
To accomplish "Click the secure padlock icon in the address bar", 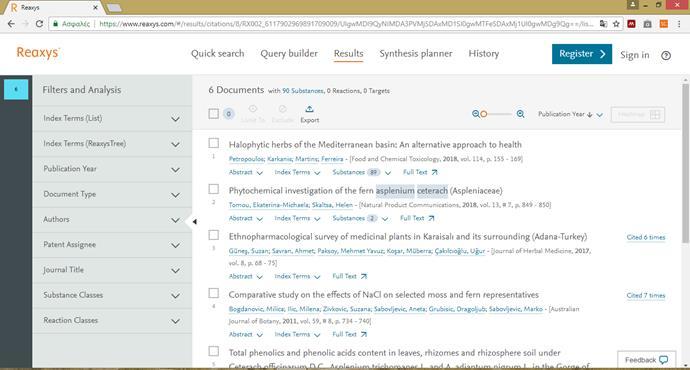I will (55, 24).
